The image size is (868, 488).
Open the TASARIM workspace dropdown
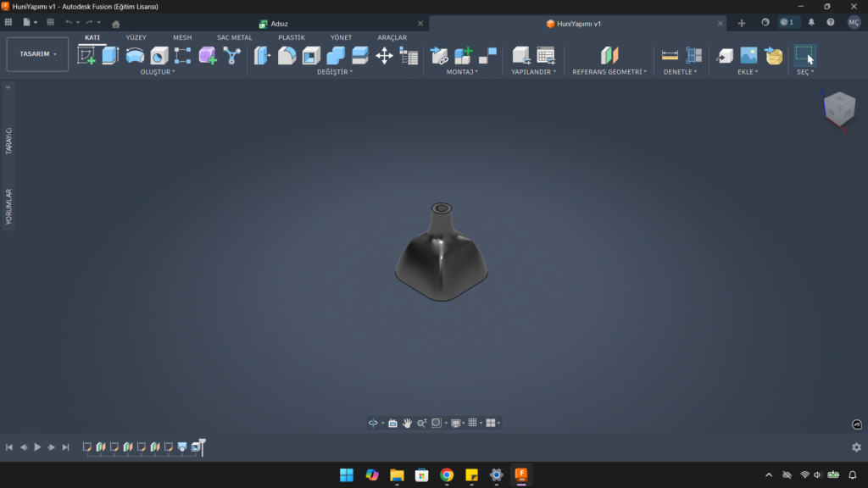click(x=38, y=54)
